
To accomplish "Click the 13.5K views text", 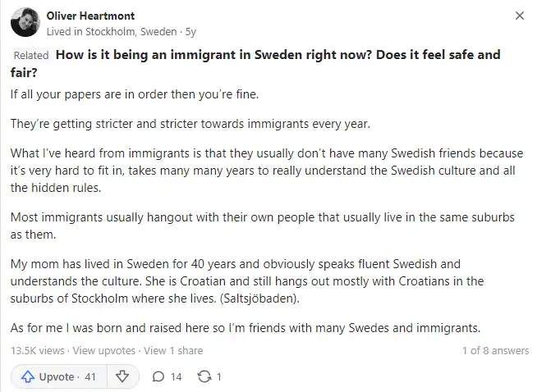I will [37, 351].
